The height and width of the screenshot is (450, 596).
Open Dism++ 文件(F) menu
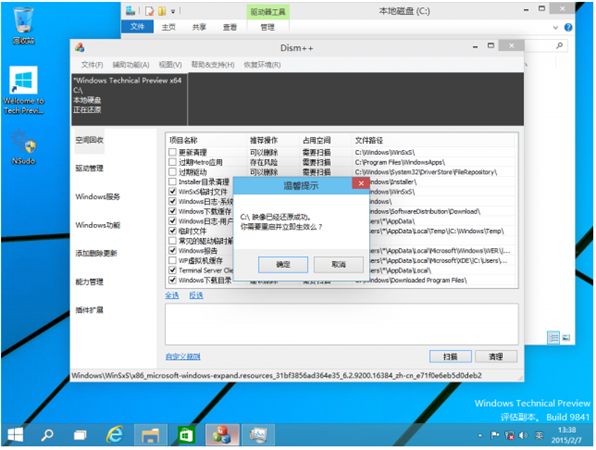click(x=92, y=65)
